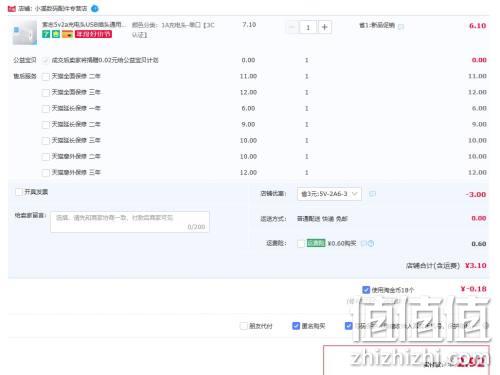500x375 pixels.
Task: Click the Tao coin deduction ¥-0.18
Action: (473, 289)
